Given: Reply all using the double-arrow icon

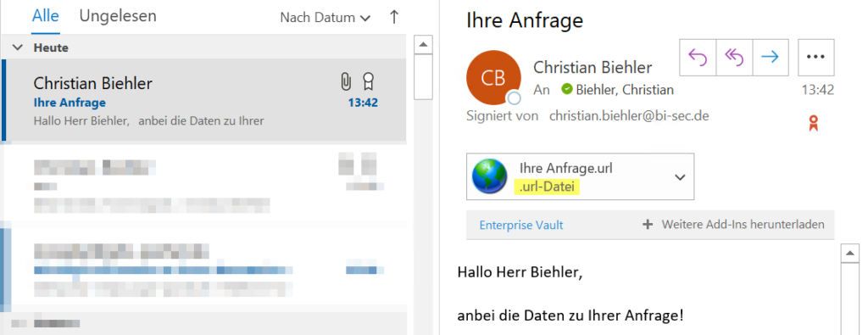Looking at the screenshot, I should 734,57.
